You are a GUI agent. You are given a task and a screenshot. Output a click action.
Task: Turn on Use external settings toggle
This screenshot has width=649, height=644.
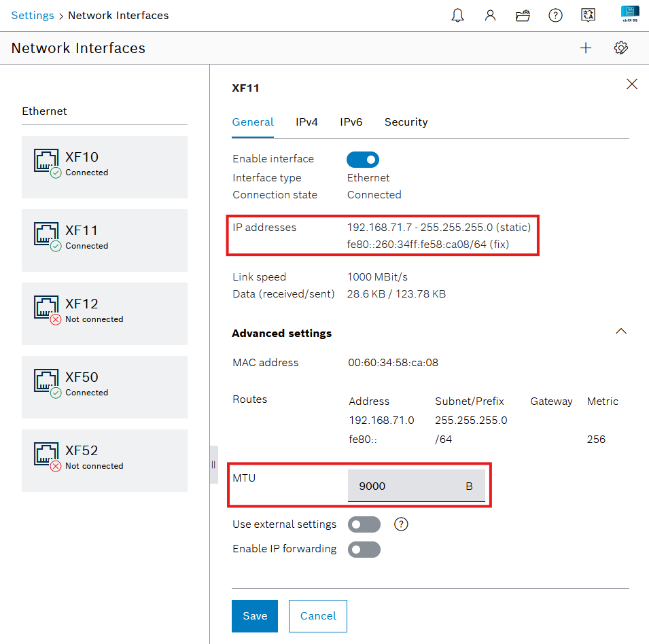click(364, 524)
